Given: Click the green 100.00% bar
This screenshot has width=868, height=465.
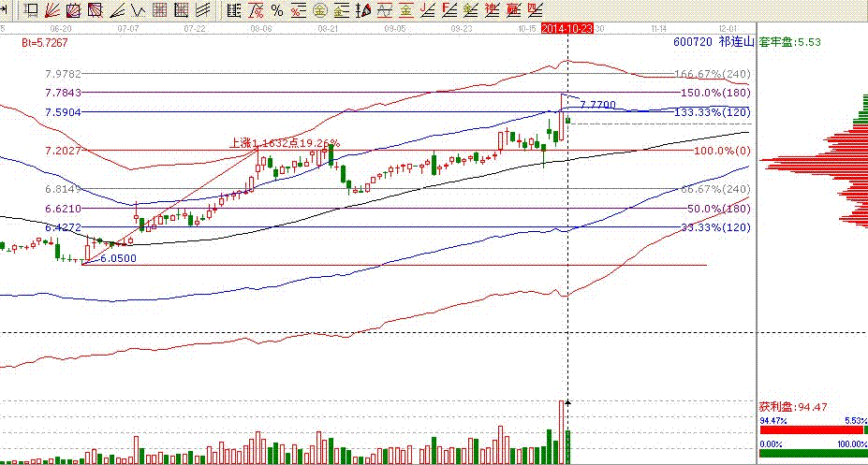Looking at the screenshot, I should [812, 453].
